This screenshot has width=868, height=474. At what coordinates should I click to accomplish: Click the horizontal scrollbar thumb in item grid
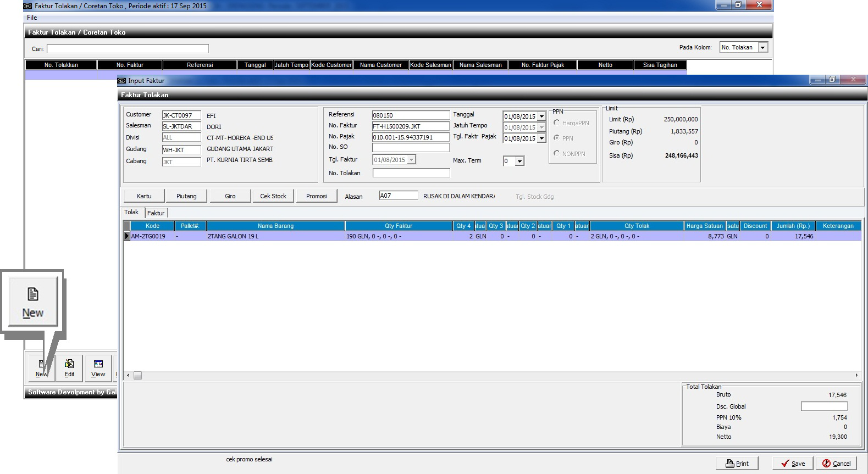137,376
